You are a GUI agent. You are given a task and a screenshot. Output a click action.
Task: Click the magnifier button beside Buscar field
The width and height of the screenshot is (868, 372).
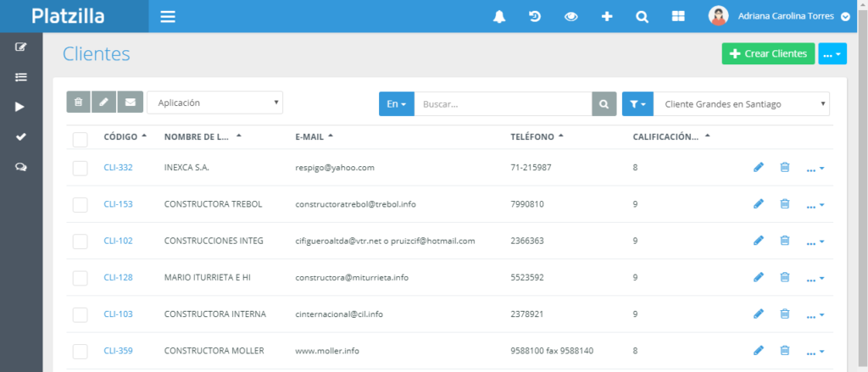pos(604,103)
